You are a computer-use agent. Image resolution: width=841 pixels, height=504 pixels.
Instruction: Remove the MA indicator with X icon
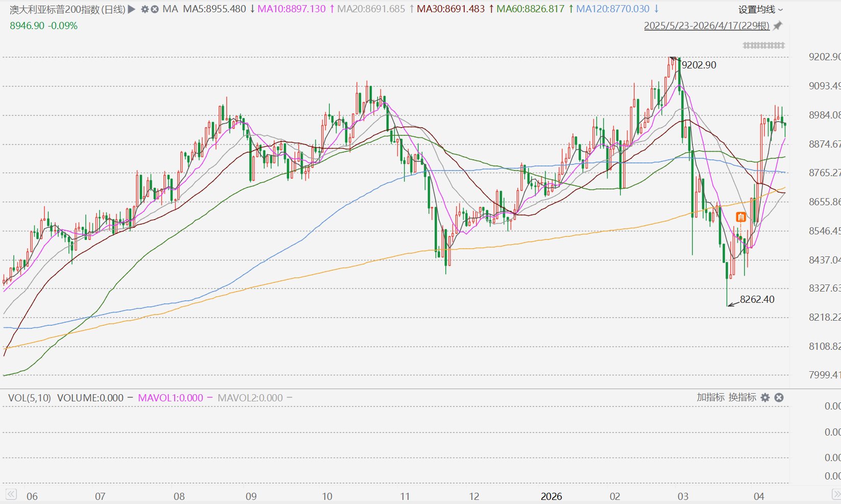tap(155, 9)
